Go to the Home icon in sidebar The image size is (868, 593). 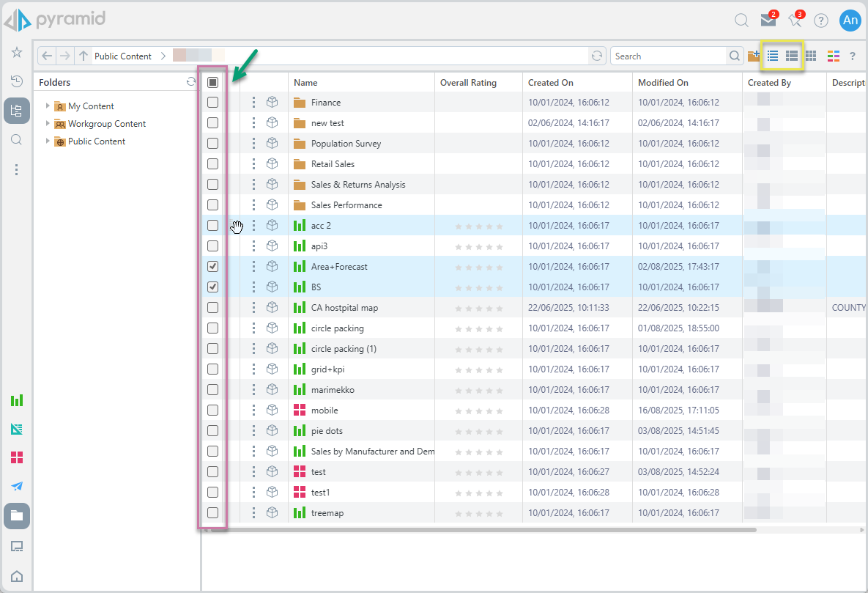coord(17,576)
